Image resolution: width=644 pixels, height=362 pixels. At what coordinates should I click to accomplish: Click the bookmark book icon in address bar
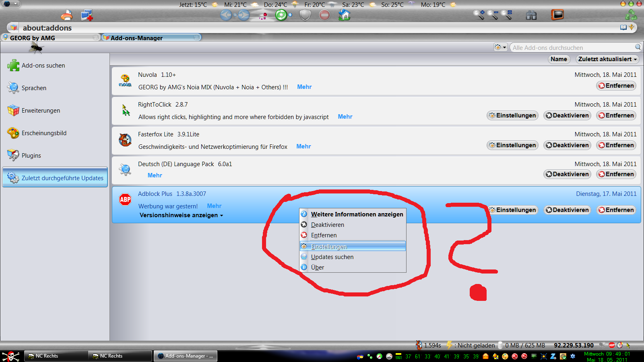(x=623, y=27)
